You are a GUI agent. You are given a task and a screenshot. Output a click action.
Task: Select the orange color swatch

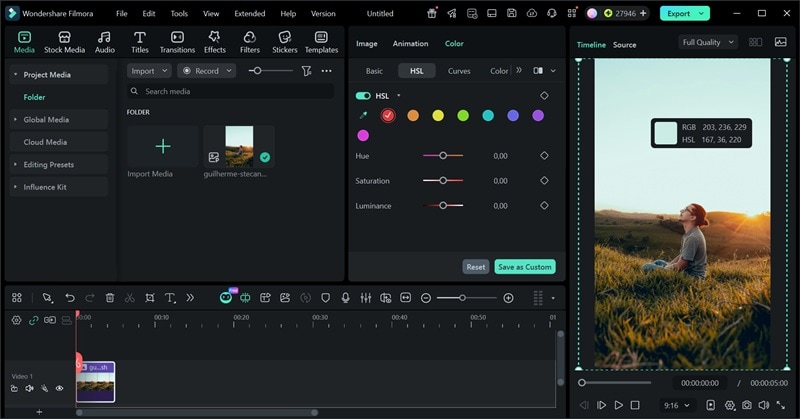(413, 115)
